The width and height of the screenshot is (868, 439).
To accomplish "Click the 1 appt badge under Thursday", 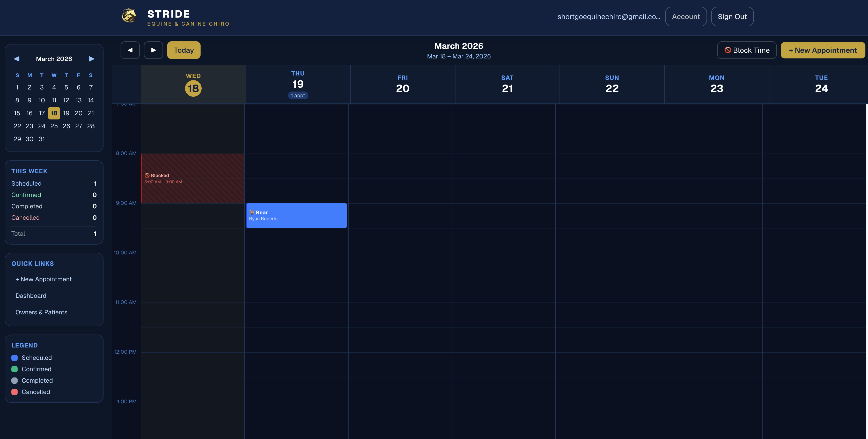I will coord(298,95).
